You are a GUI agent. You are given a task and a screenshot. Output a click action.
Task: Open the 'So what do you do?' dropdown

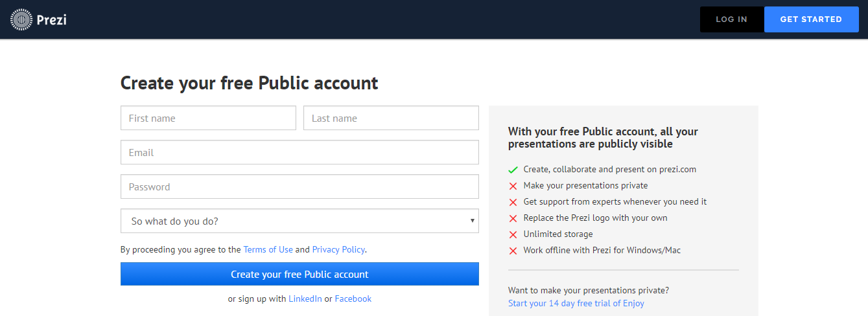[x=299, y=221]
